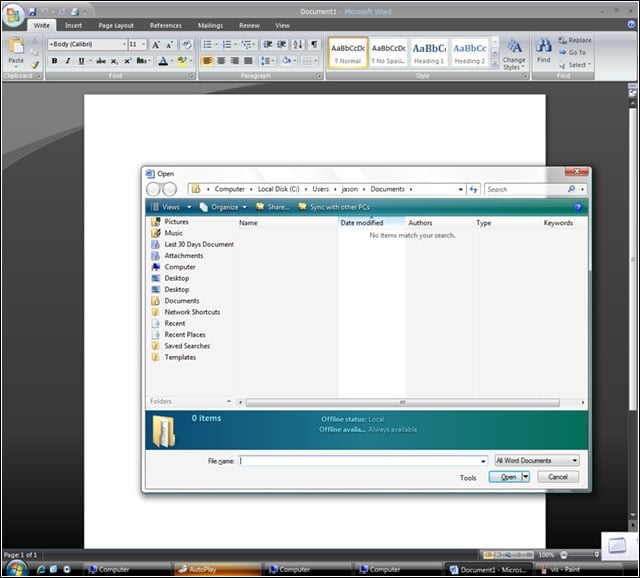
Task: Click the Bullets list icon
Action: click(x=207, y=44)
